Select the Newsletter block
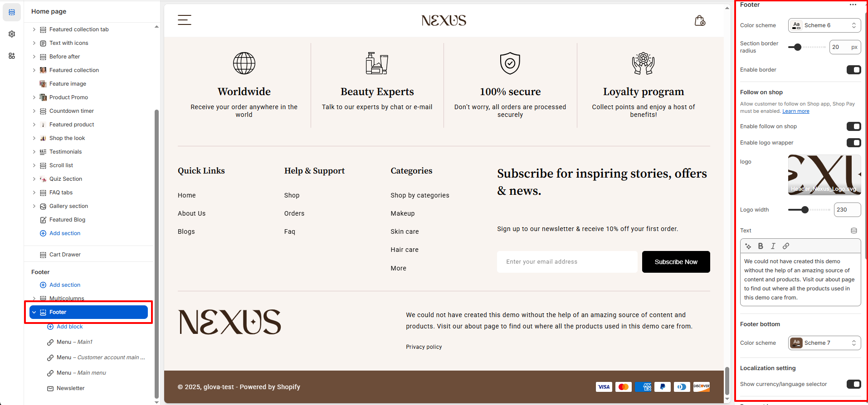 (70, 388)
